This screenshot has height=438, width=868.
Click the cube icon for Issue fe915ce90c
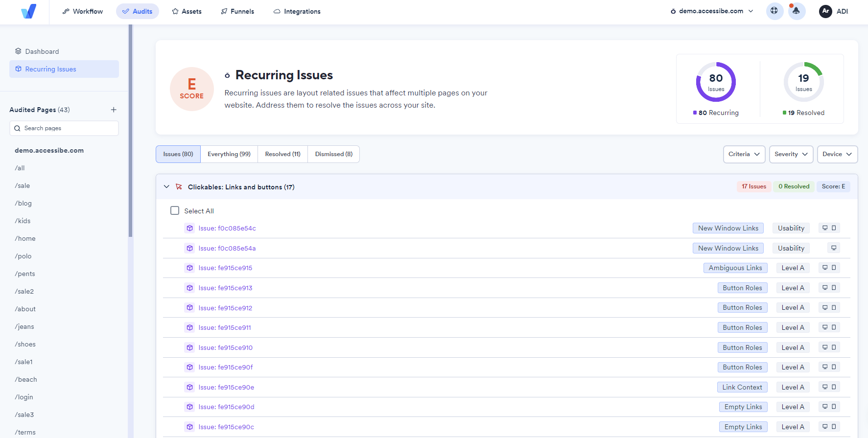coord(189,427)
